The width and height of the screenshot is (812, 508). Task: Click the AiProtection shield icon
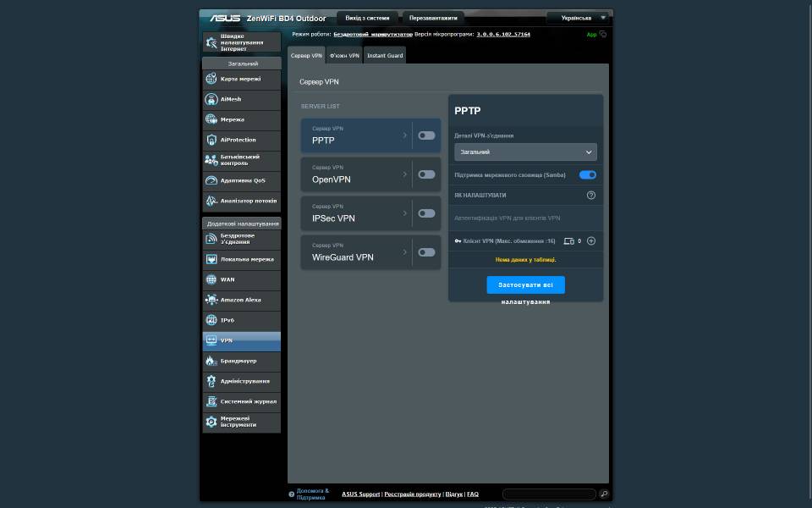(x=211, y=140)
